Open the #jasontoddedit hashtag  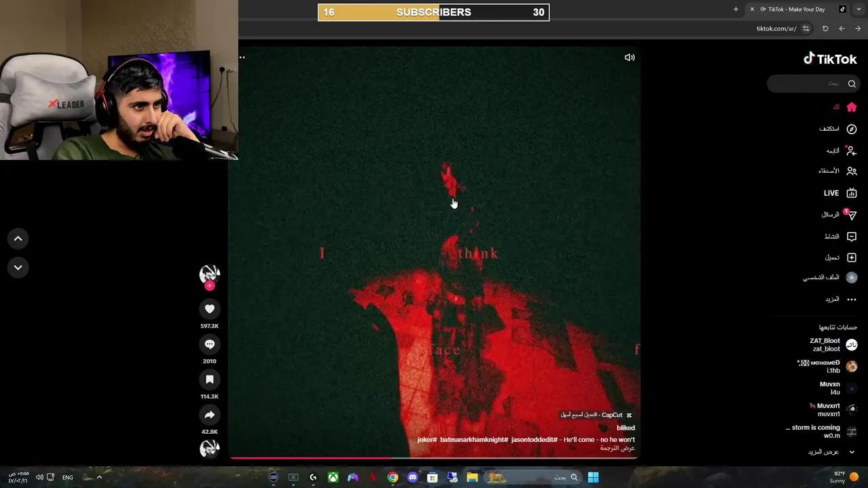(x=534, y=440)
